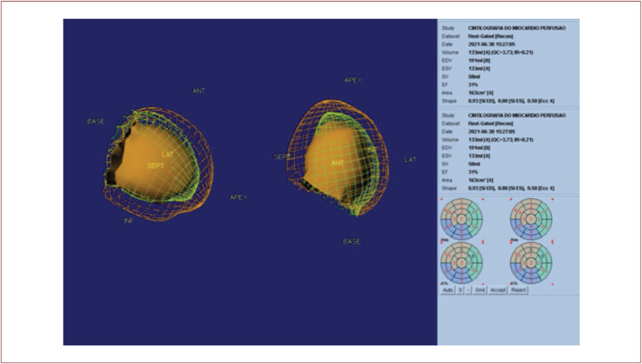Click the Auto button
The width and height of the screenshot is (642, 364).
click(x=448, y=289)
